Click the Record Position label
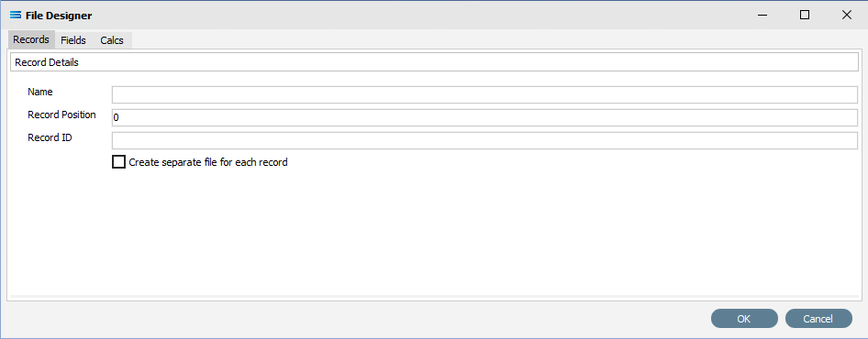This screenshot has width=868, height=339. [61, 115]
